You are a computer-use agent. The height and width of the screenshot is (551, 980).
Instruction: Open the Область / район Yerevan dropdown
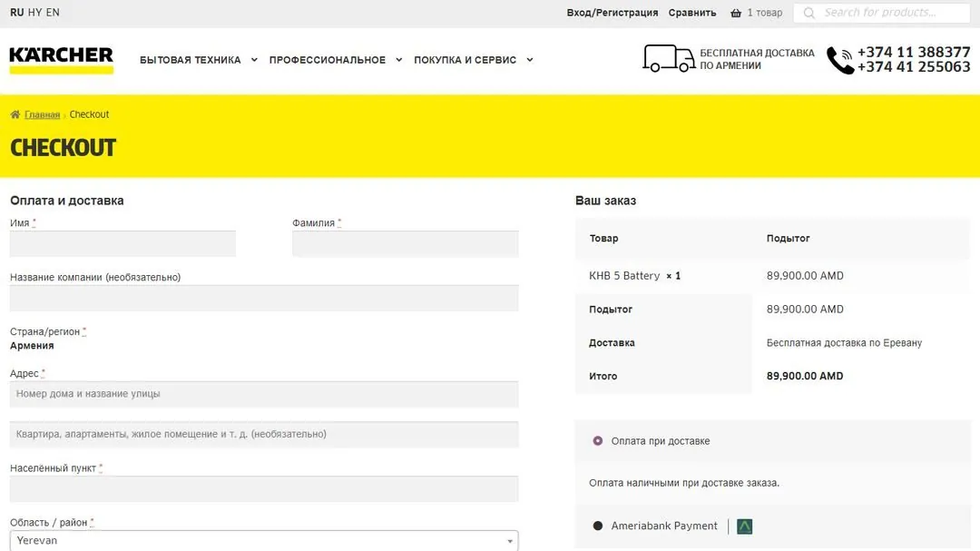click(264, 540)
